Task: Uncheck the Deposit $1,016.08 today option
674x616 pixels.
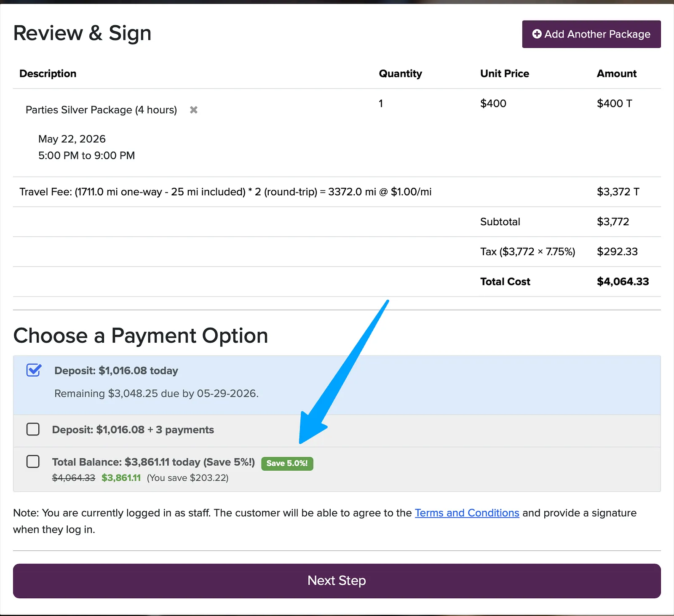Action: point(34,370)
